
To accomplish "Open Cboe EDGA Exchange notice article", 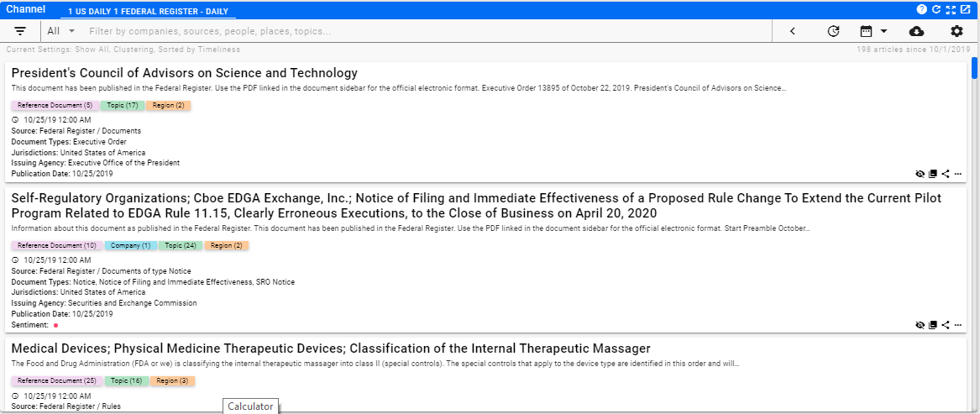I will [476, 206].
